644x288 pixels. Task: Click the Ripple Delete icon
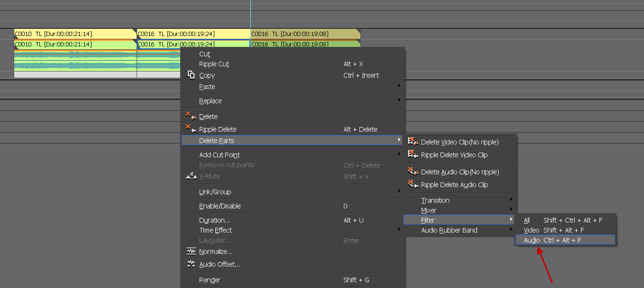(191, 129)
